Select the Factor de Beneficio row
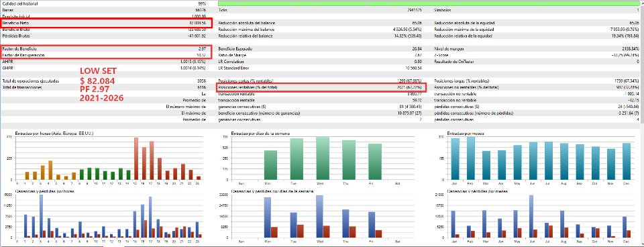Screen dimensions: 644x247 pos(107,48)
